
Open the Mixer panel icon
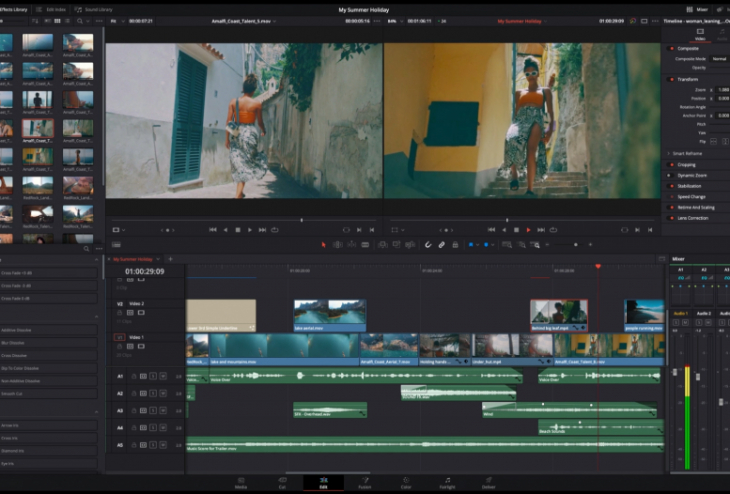pyautogui.click(x=691, y=9)
